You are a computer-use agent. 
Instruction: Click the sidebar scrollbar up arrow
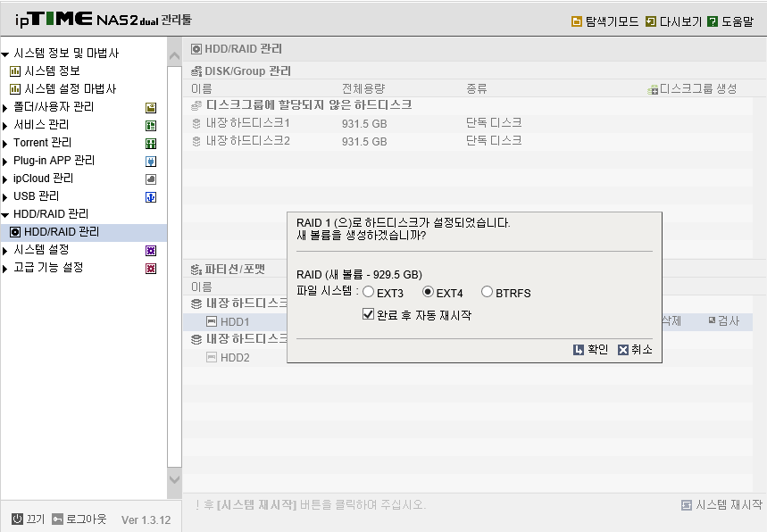pos(174,56)
